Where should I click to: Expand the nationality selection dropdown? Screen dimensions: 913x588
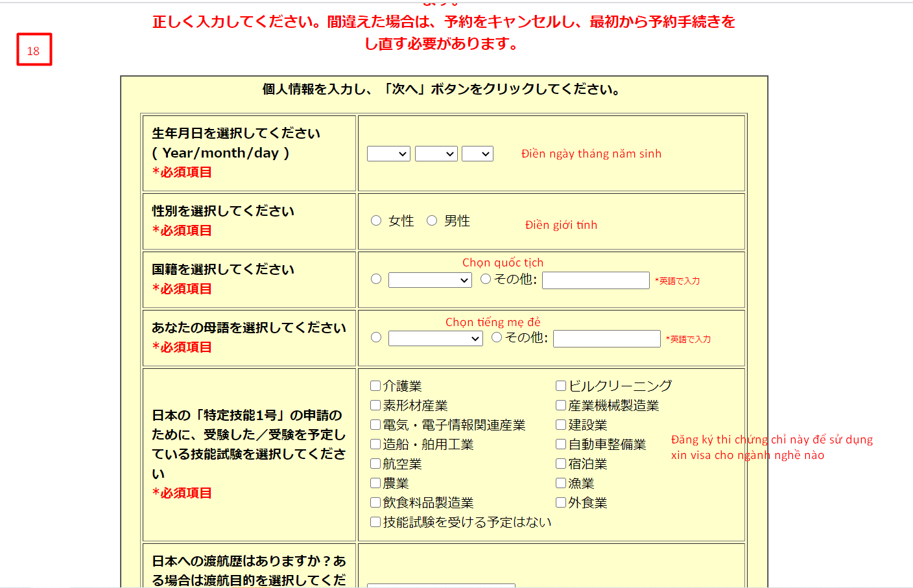pyautogui.click(x=429, y=280)
